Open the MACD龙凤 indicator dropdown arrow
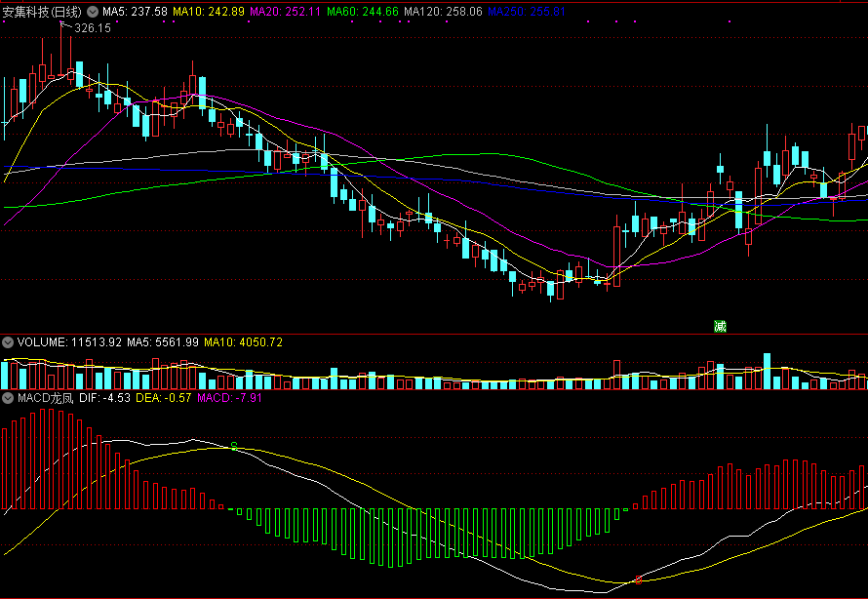868x599 pixels. click(8, 398)
